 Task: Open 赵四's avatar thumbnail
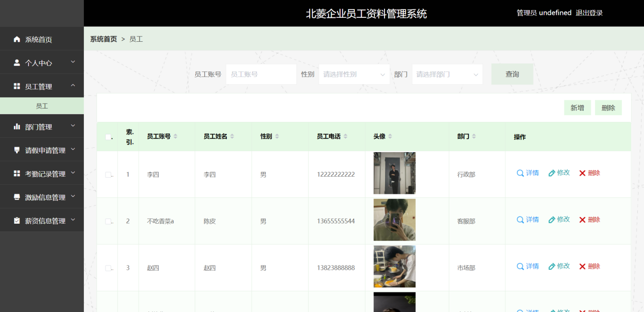[395, 266]
